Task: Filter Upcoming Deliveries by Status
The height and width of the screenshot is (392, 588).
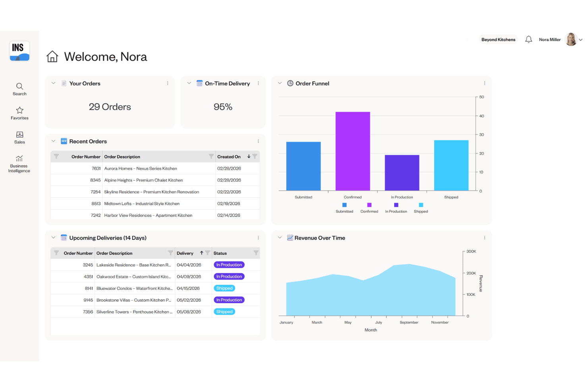Action: point(256,253)
